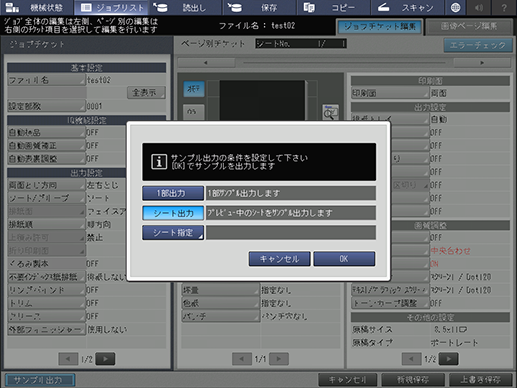Switch to the コピー tab
Viewport: 517px width, 388px height.
[x=333, y=7]
